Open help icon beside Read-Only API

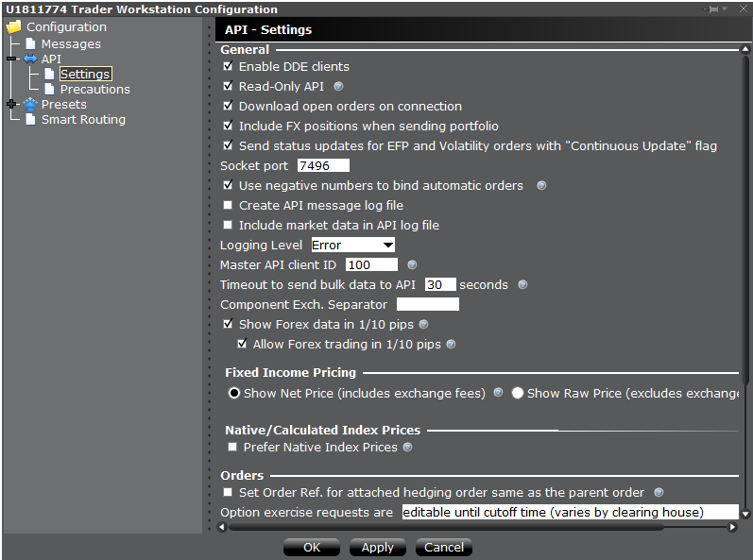coord(338,86)
